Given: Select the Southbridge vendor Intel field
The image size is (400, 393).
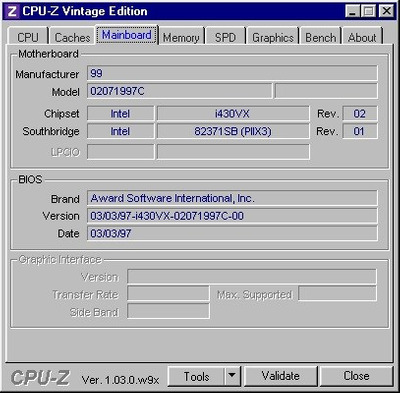Looking at the screenshot, I should pos(121,131).
